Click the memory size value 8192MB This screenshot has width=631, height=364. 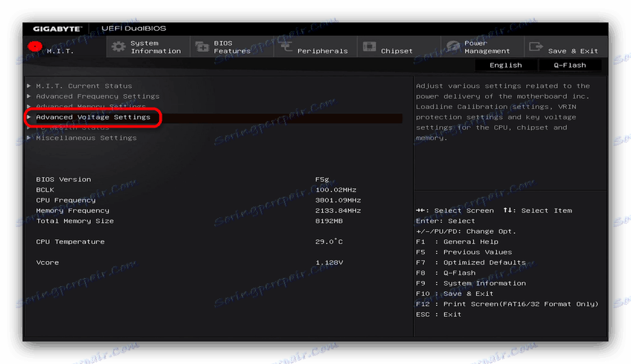(x=329, y=221)
